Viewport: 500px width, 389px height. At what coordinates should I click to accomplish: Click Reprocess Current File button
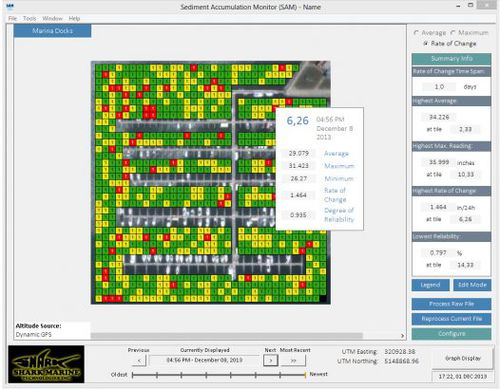coord(451,319)
